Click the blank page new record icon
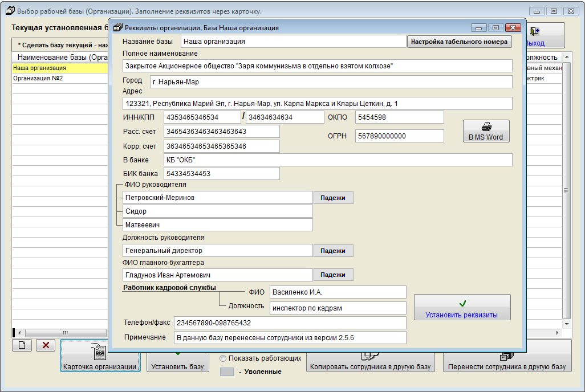Viewport: 585px width, 392px height. pos(22,345)
